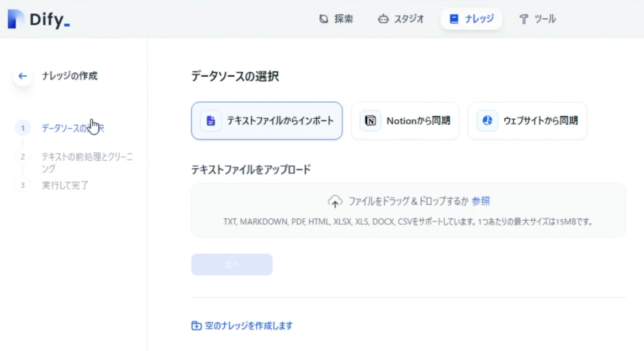Screen dimensions: 644x351
Task: Select the ナレッジ tab
Action: (471, 19)
